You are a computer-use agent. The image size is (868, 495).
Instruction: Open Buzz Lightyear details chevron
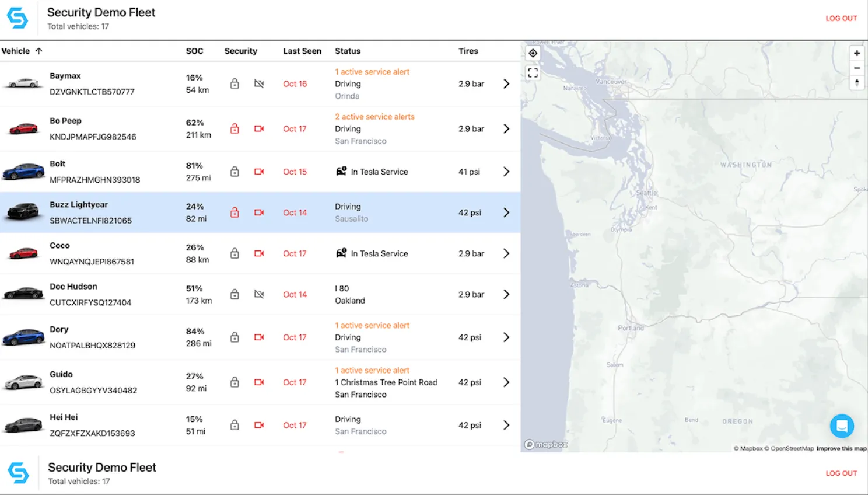pos(506,212)
